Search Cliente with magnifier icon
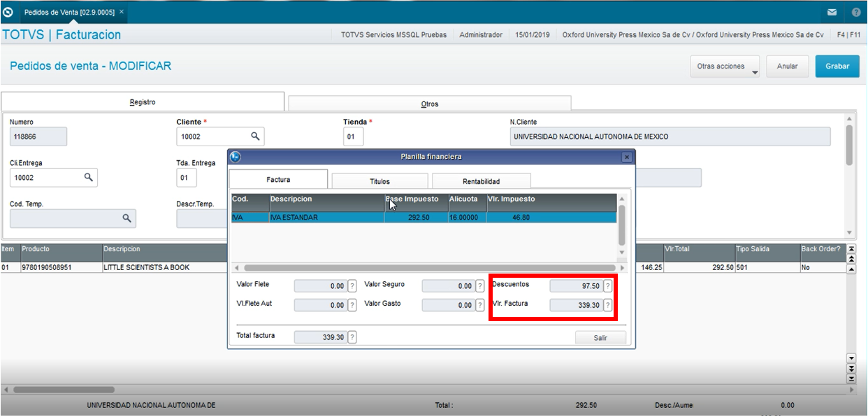Viewport: 868px width, 417px height. (x=255, y=136)
